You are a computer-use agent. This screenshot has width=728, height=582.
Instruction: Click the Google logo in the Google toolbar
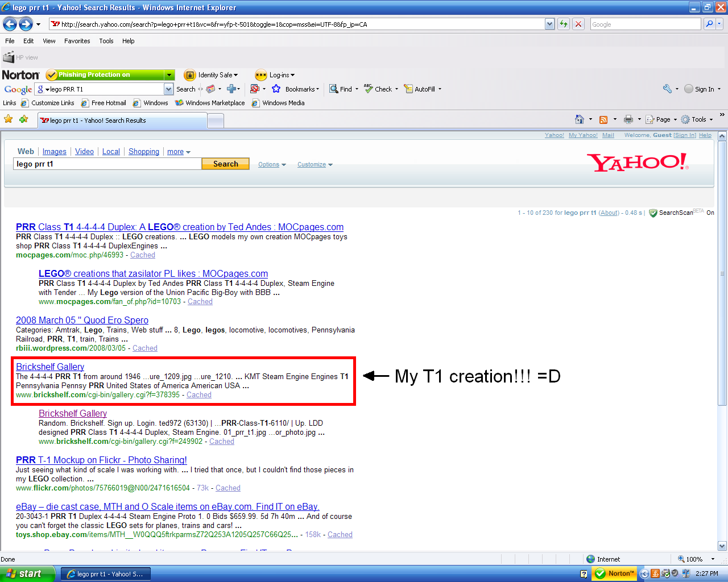18,89
